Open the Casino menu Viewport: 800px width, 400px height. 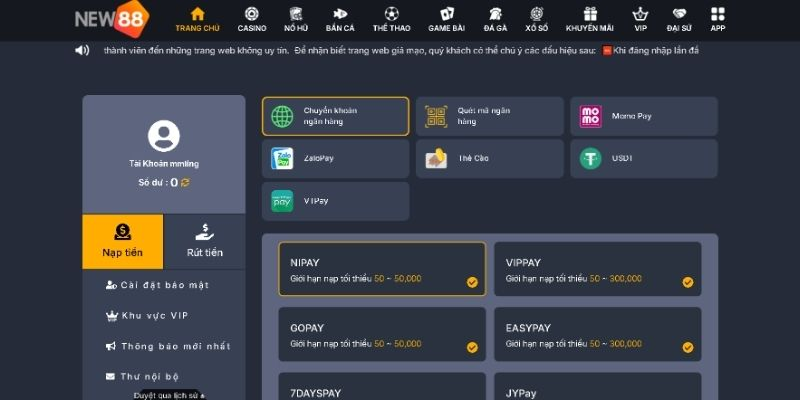(252, 19)
